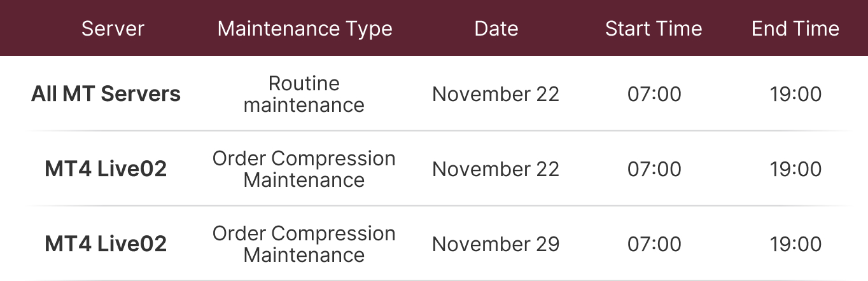Screen dimensions: 868x281
Task: Click 19:00 in the first MT4 Live02 row
Action: pos(795,169)
